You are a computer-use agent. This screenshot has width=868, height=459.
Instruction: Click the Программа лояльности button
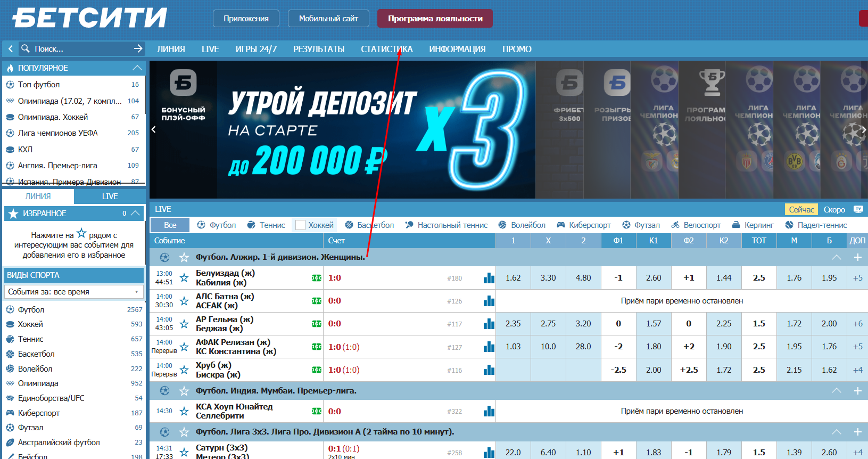pos(435,19)
